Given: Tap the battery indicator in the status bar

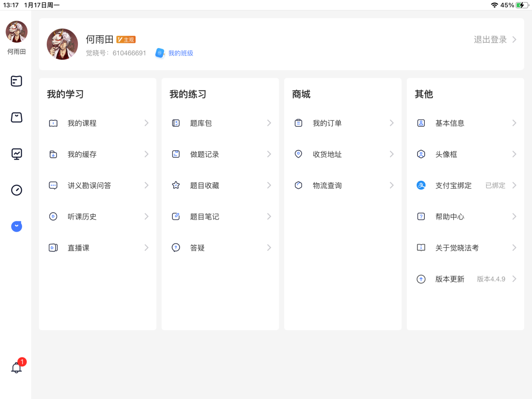Looking at the screenshot, I should click(x=522, y=5).
